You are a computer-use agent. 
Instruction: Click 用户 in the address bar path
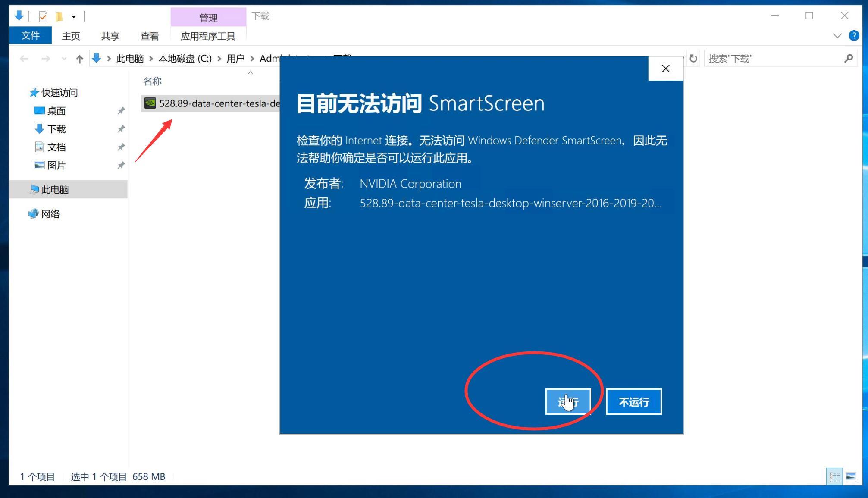pos(235,58)
